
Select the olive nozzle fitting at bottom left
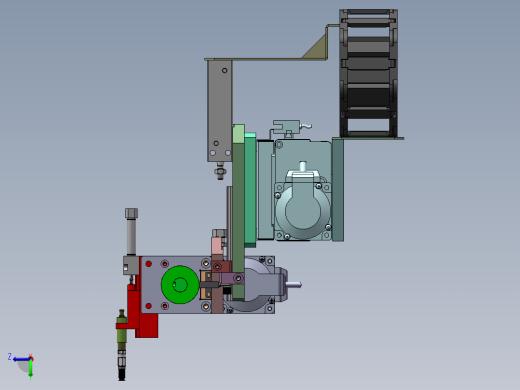122,331
